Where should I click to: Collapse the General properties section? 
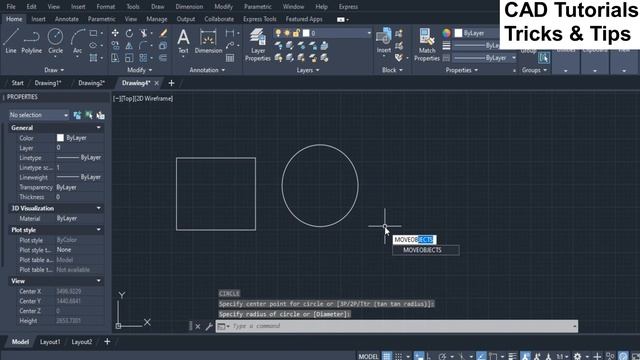point(98,128)
